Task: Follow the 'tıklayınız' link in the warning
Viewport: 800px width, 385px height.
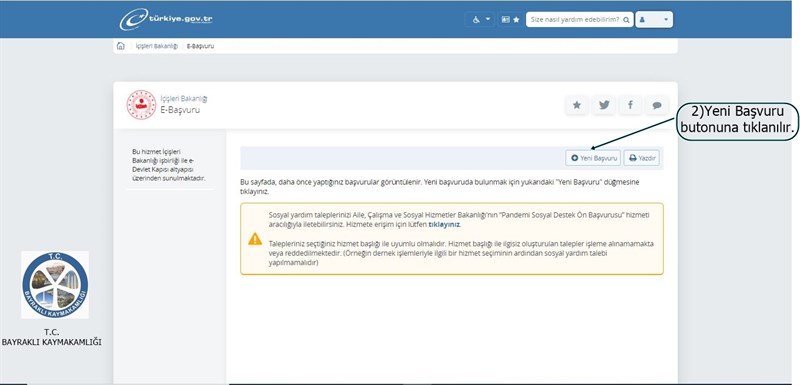Action: (x=444, y=224)
